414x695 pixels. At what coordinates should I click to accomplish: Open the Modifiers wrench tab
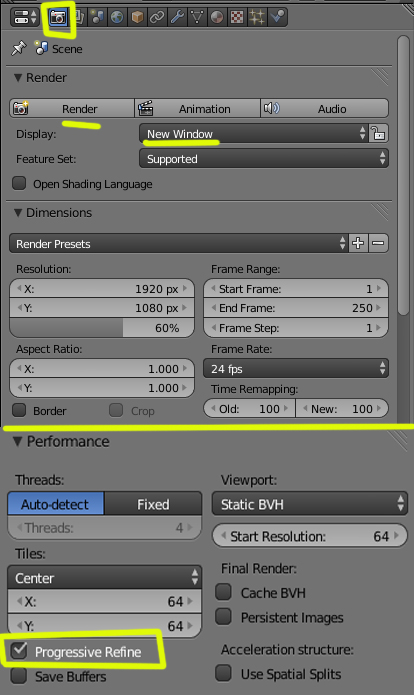coord(177,17)
